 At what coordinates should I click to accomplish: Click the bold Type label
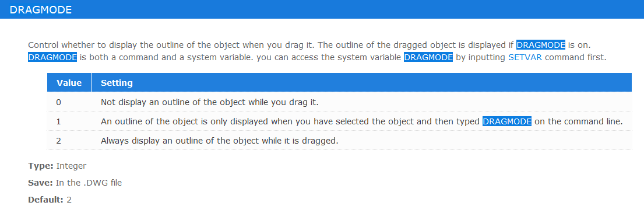[x=41, y=166]
